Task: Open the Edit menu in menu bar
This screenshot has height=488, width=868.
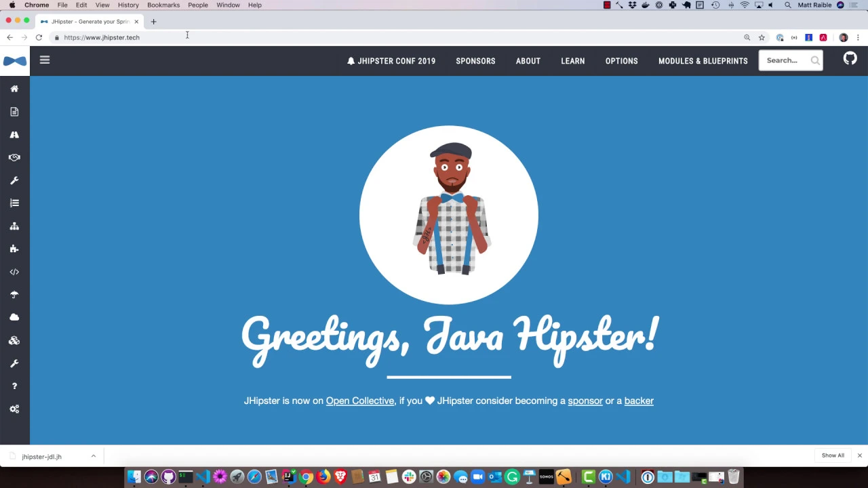Action: (x=81, y=5)
